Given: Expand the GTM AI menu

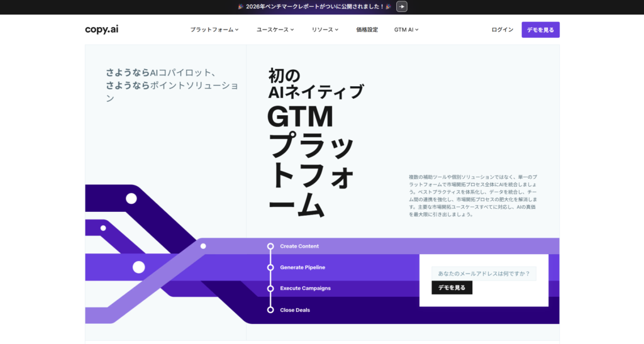Looking at the screenshot, I should (406, 30).
